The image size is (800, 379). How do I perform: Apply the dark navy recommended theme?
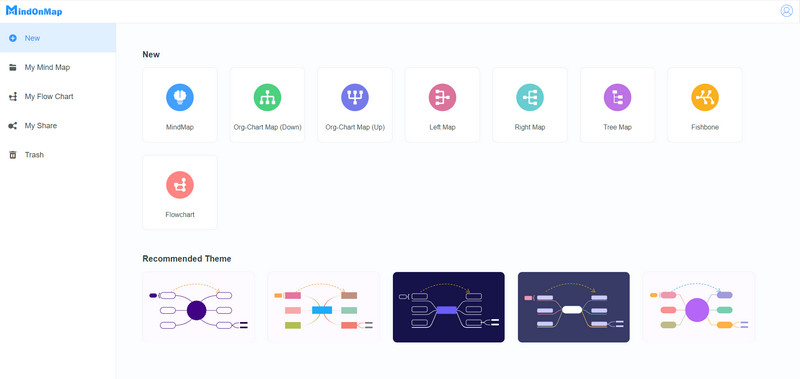click(x=448, y=307)
